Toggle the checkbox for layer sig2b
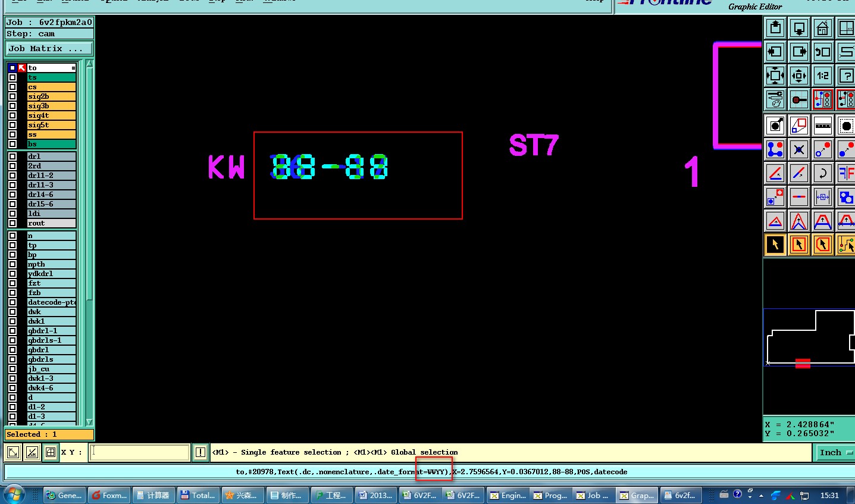 [12, 96]
